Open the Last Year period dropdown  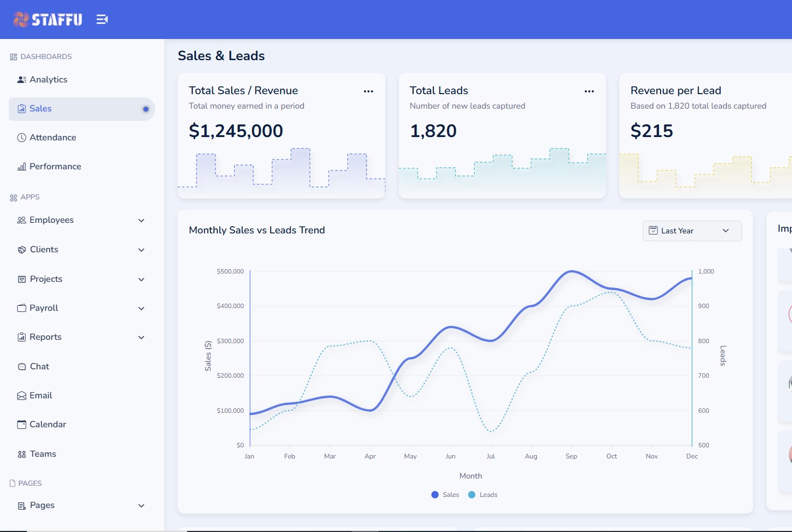point(692,231)
